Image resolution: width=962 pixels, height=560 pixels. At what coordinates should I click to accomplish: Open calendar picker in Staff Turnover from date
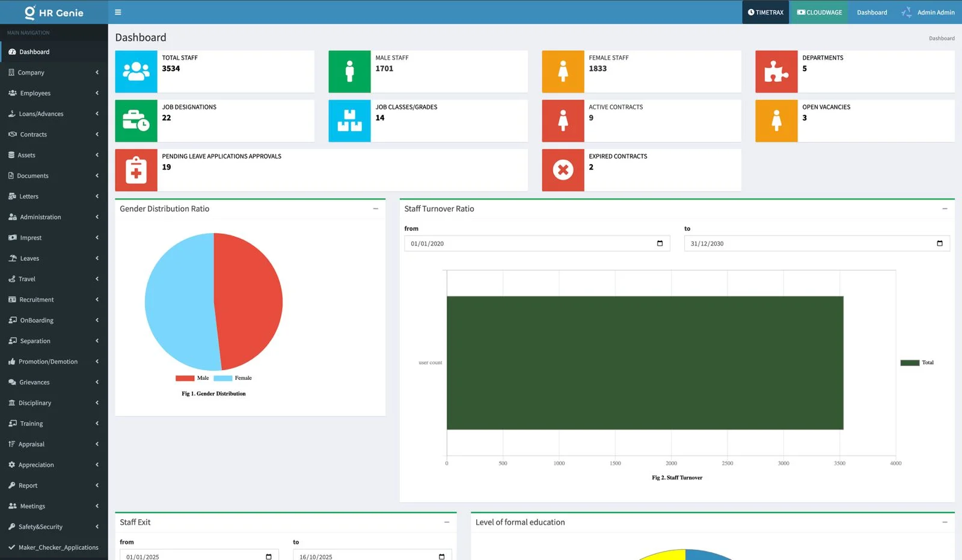click(x=660, y=243)
